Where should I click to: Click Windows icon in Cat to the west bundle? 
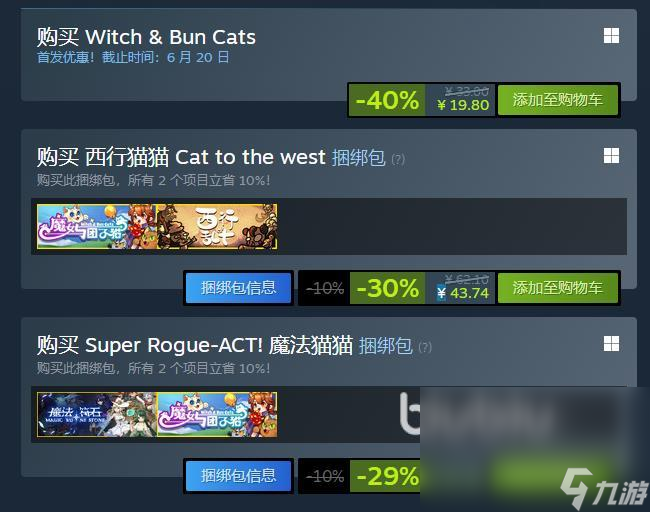coord(611,156)
